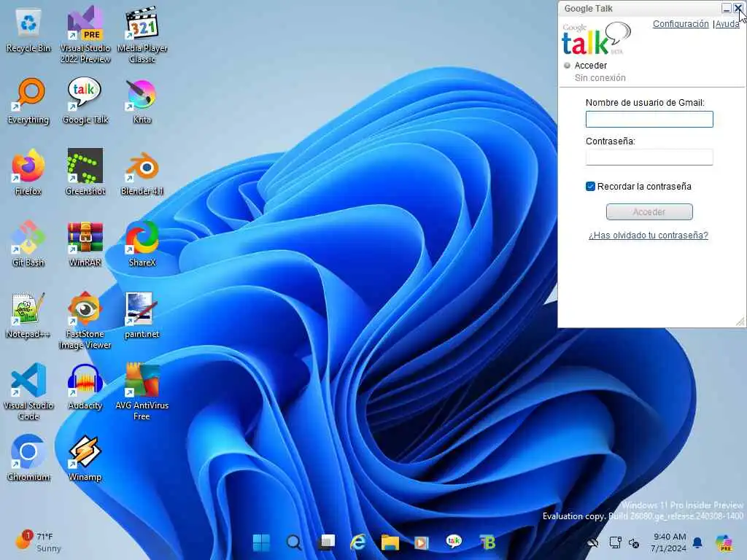The width and height of the screenshot is (747, 560).
Task: Open Task View on the taskbar
Action: [326, 542]
